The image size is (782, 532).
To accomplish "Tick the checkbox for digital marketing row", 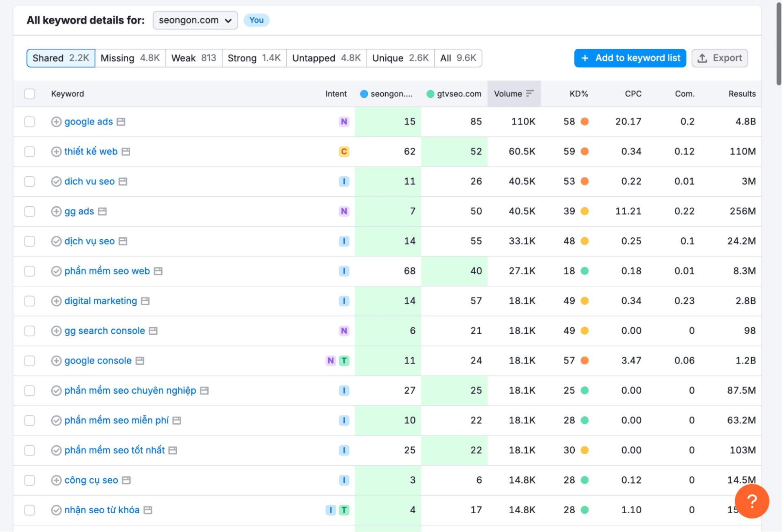I will (x=30, y=301).
